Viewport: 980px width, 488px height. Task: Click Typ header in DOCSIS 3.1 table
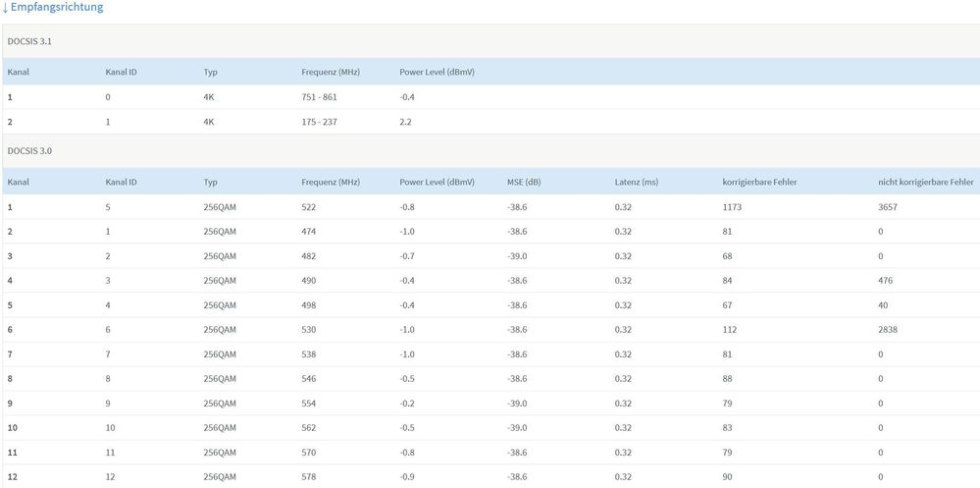coord(211,72)
